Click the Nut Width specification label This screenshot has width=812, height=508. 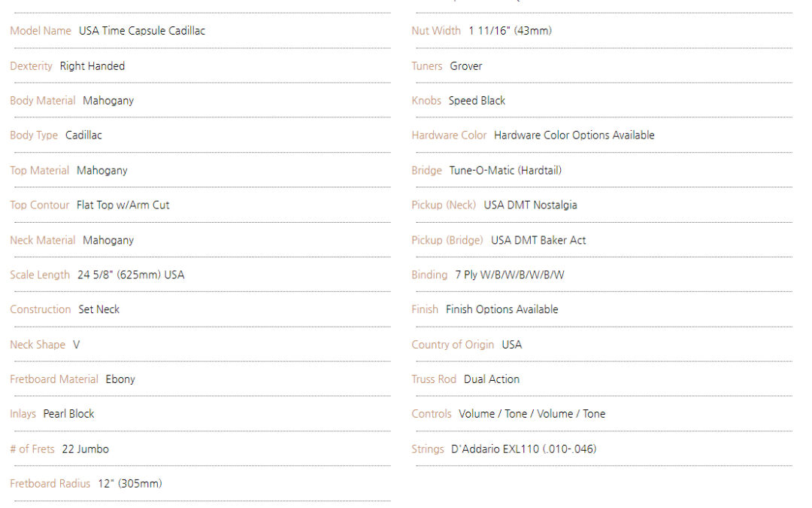tap(436, 31)
